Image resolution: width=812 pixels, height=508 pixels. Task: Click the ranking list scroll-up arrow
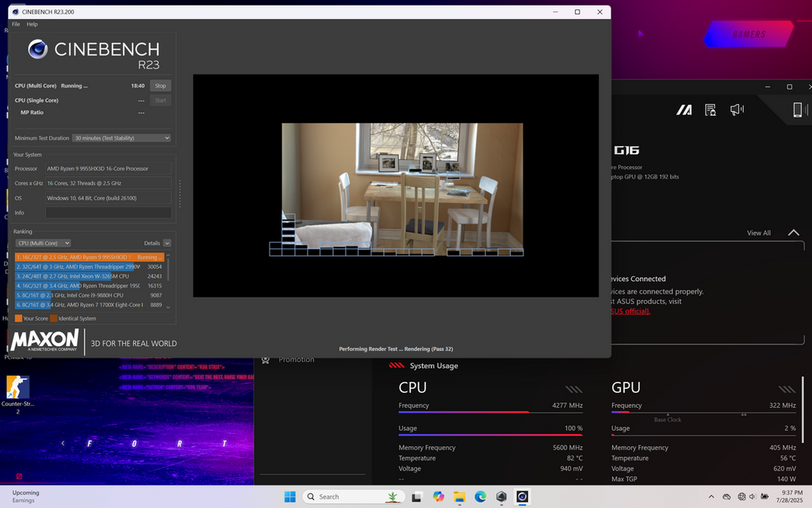pos(168,256)
